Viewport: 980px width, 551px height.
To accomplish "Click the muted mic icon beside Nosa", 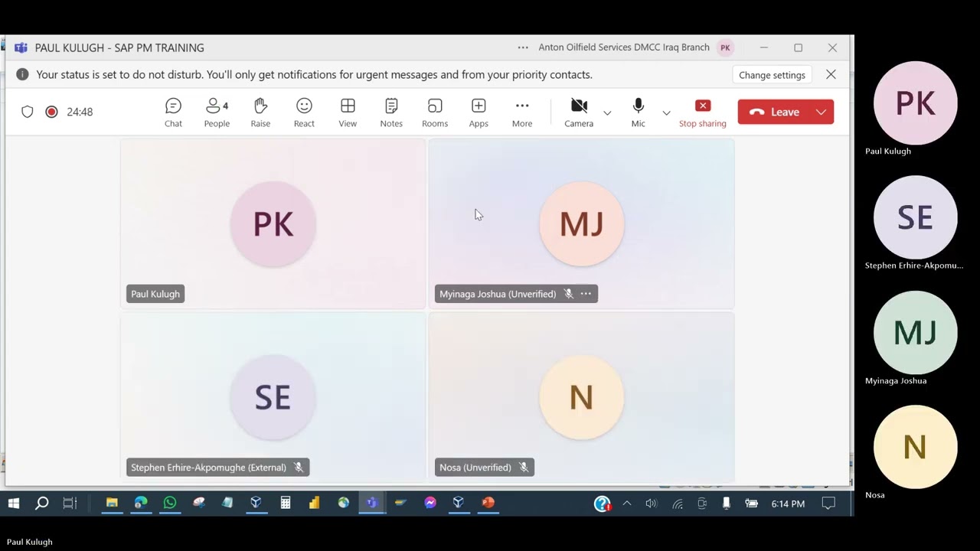I will coord(524,468).
